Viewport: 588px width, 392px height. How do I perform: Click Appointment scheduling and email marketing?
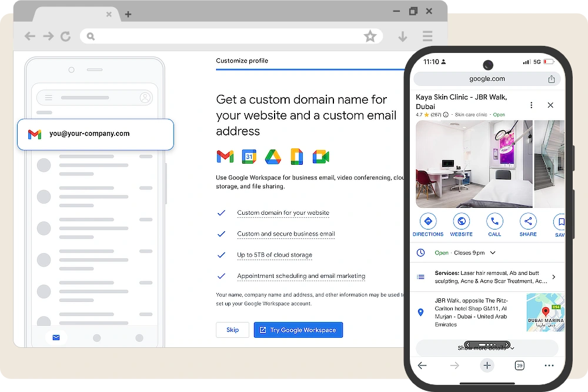click(301, 275)
